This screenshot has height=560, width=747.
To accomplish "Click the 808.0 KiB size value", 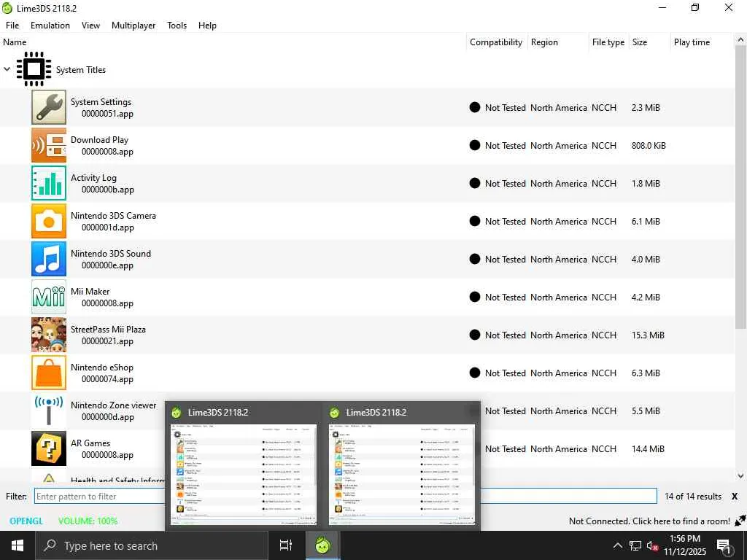I will click(x=649, y=145).
